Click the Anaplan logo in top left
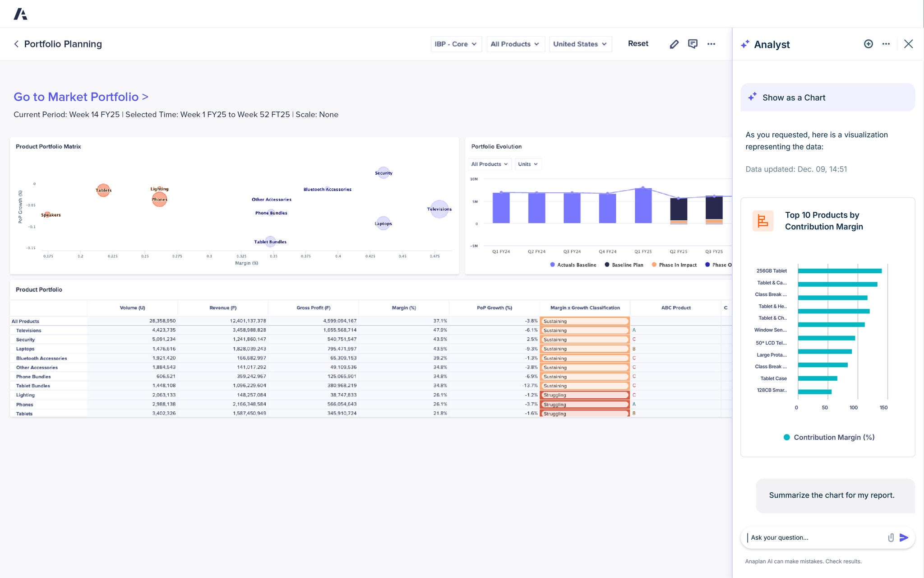Viewport: 924px width, 578px height. (x=21, y=14)
